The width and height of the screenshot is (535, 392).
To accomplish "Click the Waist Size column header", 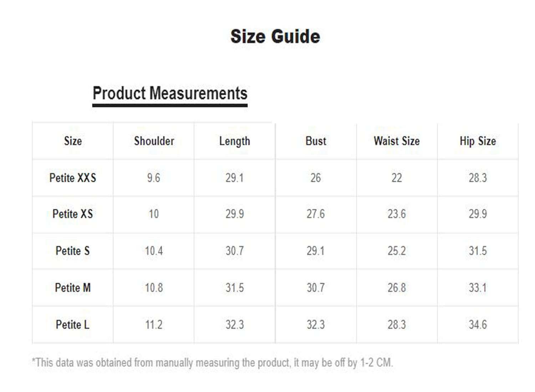I will (397, 141).
